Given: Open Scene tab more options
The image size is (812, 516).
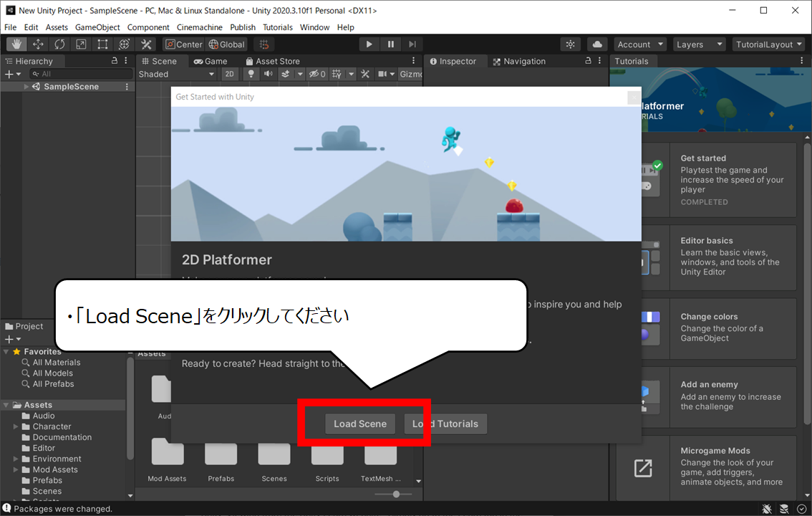Looking at the screenshot, I should 413,61.
